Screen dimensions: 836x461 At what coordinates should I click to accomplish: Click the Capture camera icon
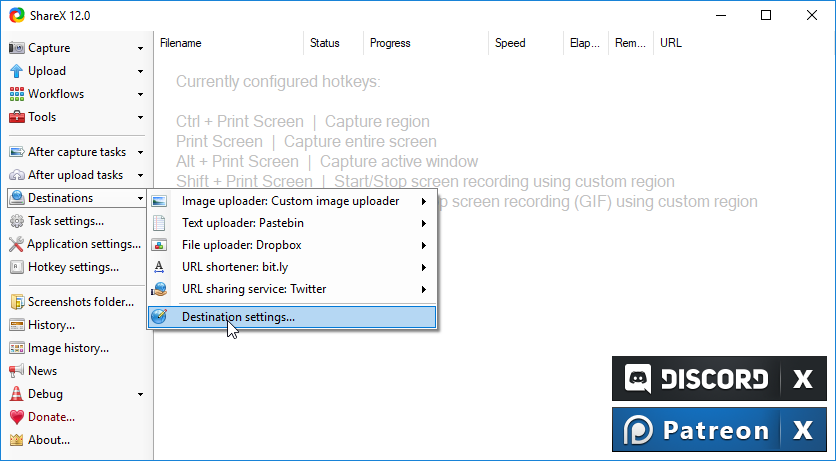coord(17,48)
